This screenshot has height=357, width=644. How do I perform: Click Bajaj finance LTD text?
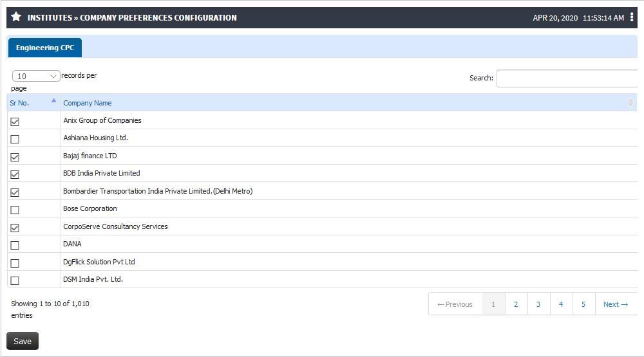click(x=90, y=156)
